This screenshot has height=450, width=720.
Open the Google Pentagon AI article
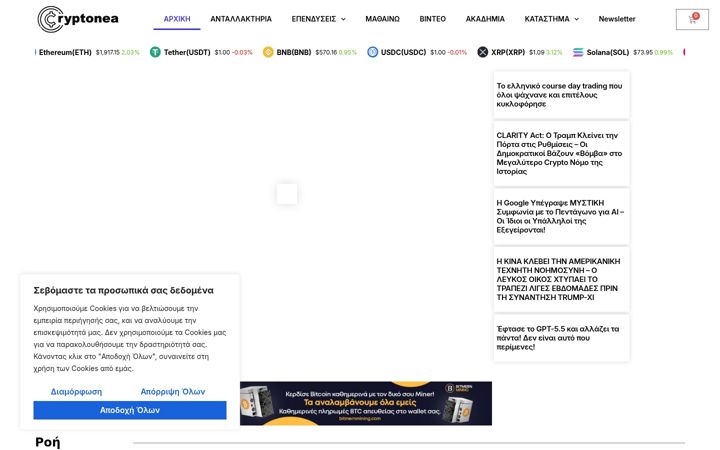point(561,216)
